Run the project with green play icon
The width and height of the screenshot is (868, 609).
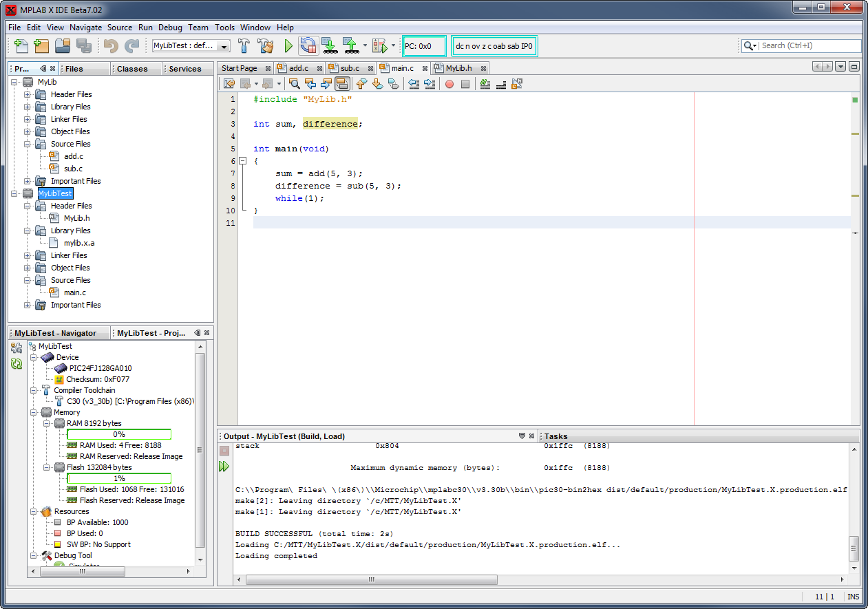[288, 46]
